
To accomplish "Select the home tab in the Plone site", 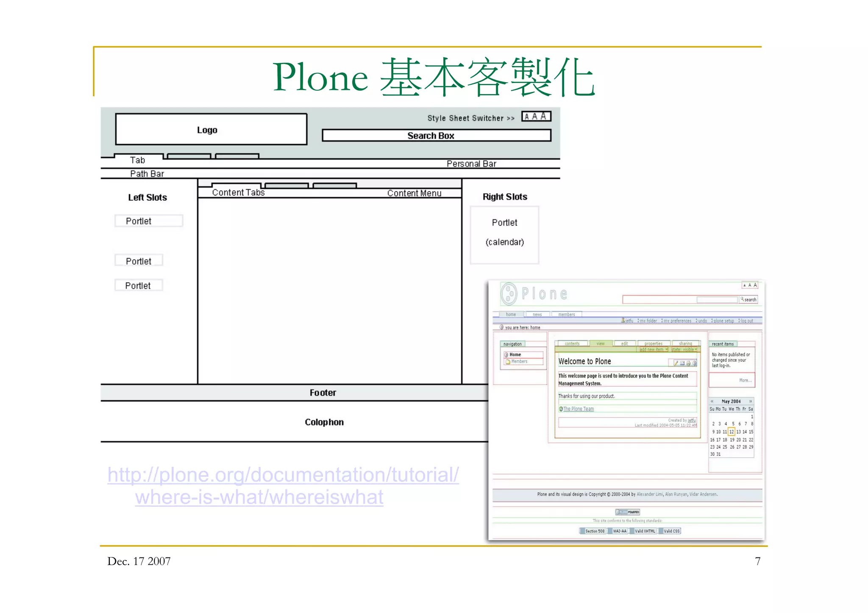I will pos(511,314).
